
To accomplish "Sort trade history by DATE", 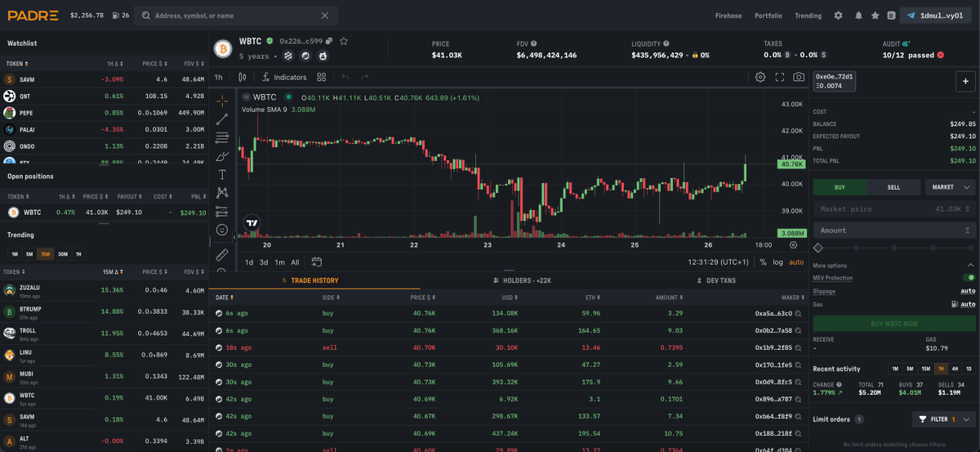I will [225, 298].
